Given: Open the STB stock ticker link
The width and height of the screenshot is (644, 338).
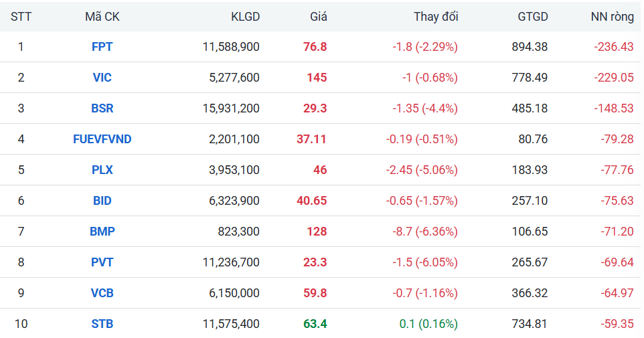Looking at the screenshot, I should 102,324.
